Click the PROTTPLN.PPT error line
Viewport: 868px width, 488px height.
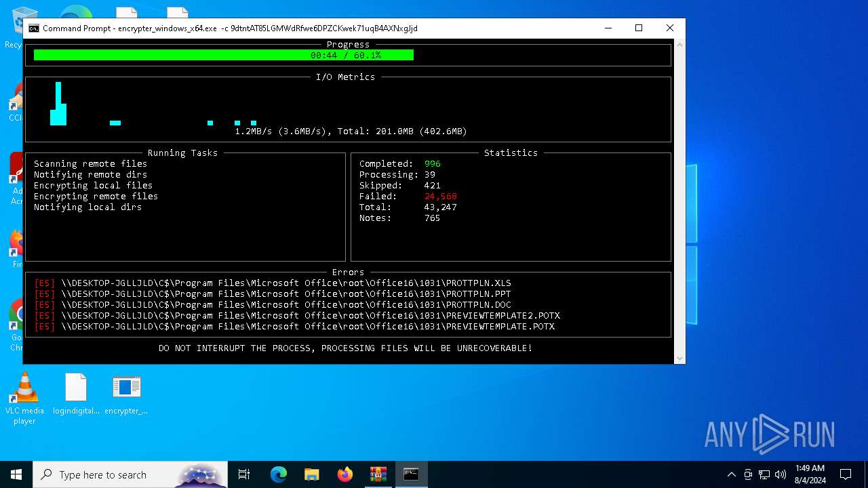pyautogui.click(x=273, y=293)
